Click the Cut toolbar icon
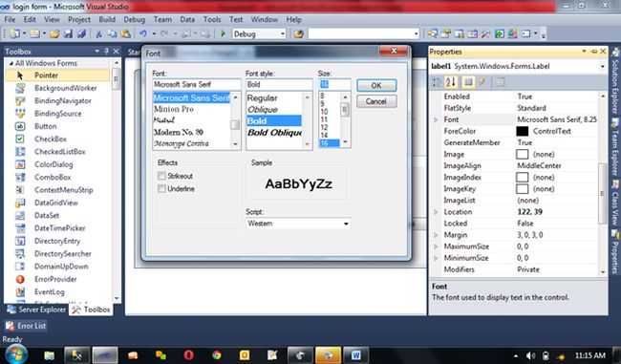Screen dimensions: 621x364 tap(98, 34)
